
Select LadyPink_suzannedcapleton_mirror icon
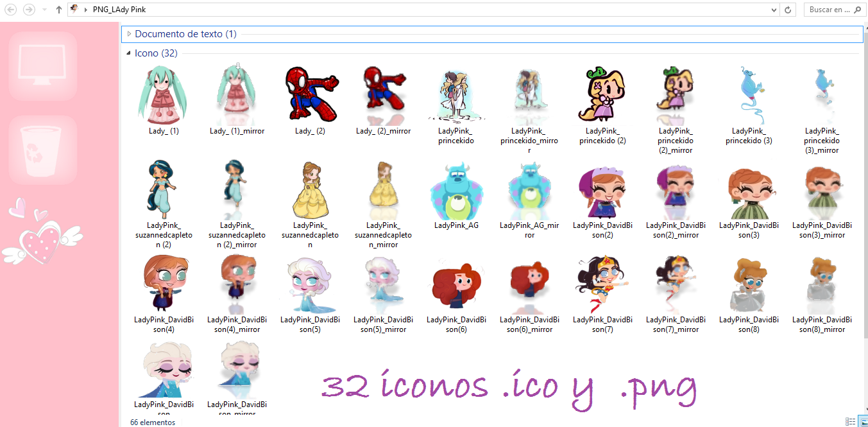[384, 189]
